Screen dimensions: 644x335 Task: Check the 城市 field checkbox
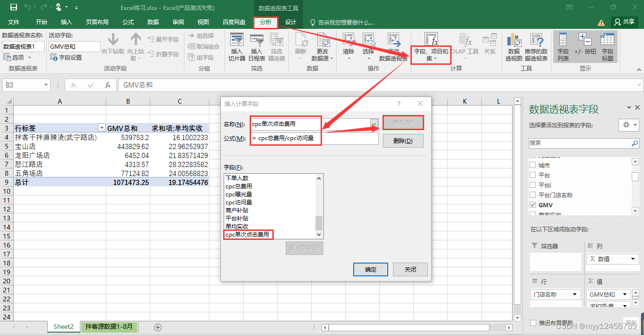(533, 165)
